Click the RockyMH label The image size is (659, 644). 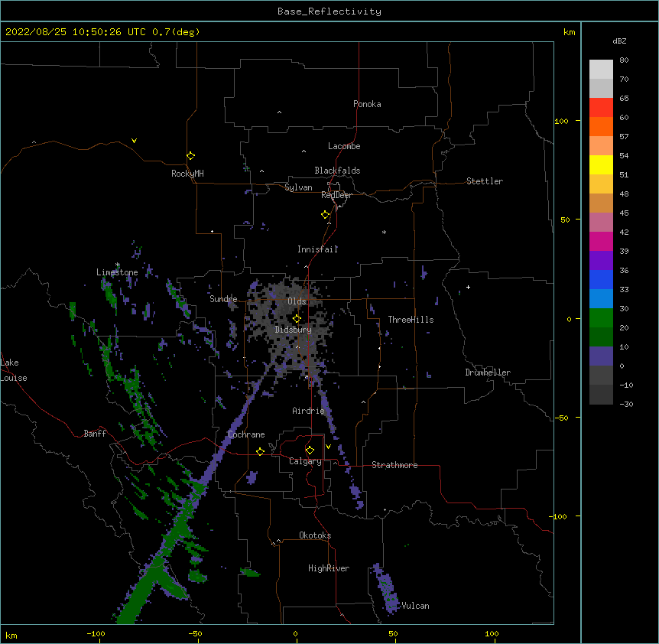[x=187, y=174]
